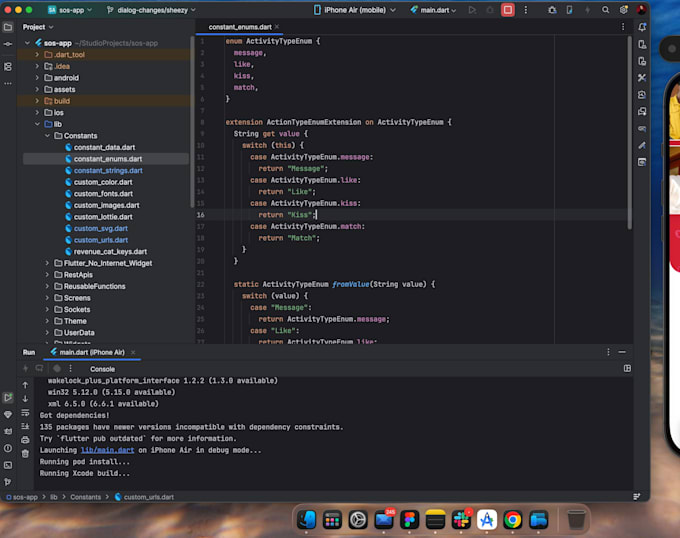This screenshot has width=680, height=538.
Task: Select the Console tab
Action: click(x=102, y=369)
